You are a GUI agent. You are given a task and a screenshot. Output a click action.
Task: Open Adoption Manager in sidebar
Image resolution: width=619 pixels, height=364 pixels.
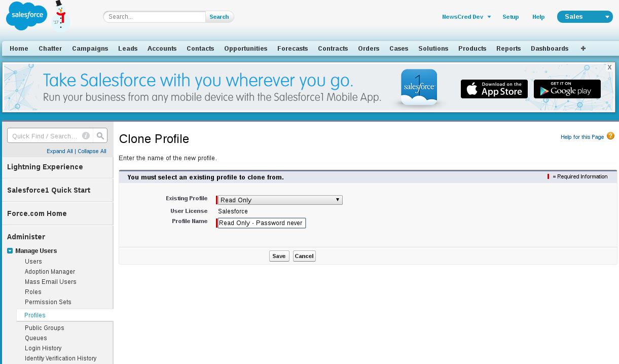[x=50, y=272]
